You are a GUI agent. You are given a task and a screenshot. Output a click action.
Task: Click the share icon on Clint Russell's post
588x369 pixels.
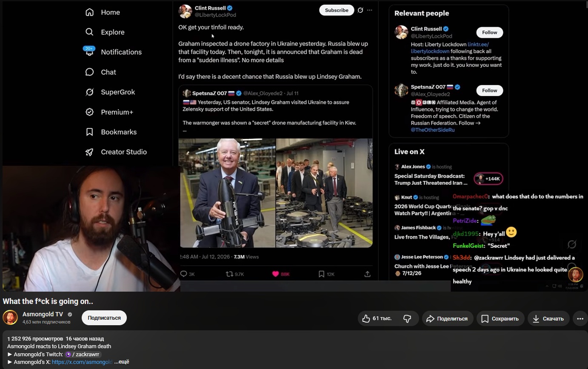[x=367, y=274]
